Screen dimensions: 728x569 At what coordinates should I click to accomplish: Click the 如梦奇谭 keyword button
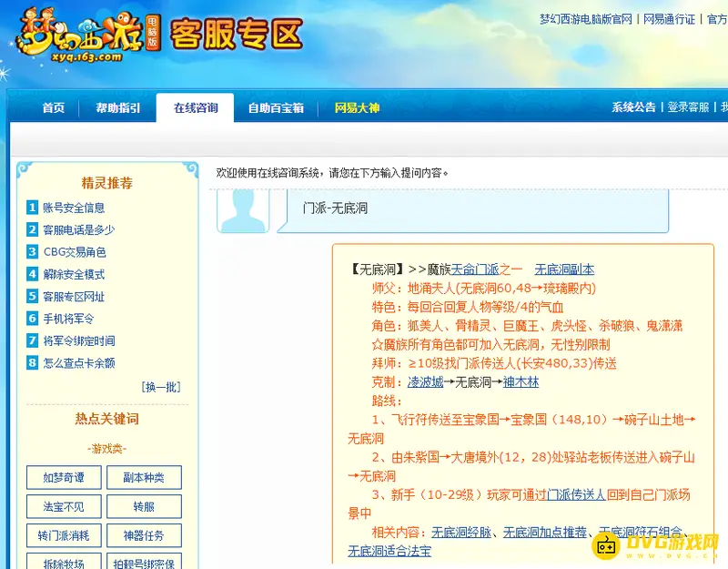click(64, 477)
